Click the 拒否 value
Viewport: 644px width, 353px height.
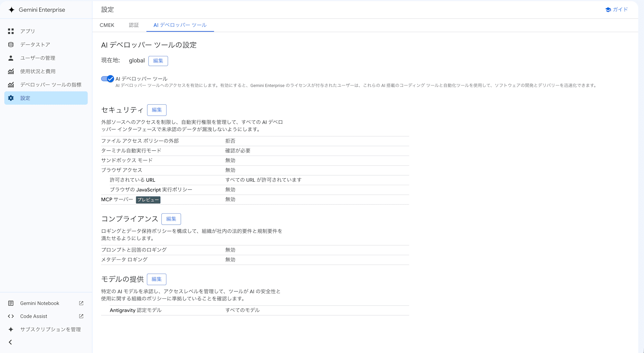coord(230,141)
